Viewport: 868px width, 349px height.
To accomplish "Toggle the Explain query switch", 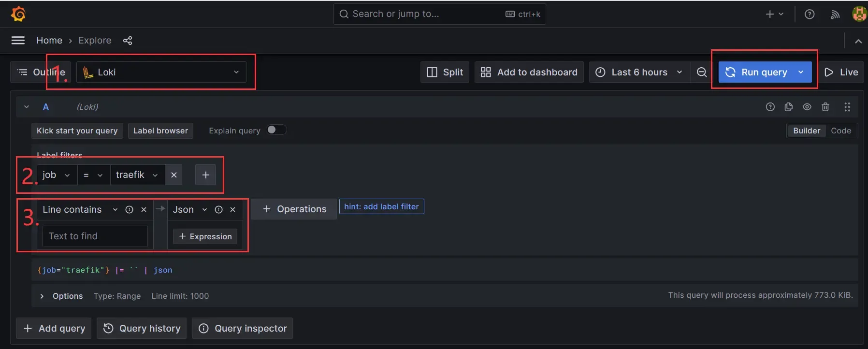I will (x=276, y=130).
